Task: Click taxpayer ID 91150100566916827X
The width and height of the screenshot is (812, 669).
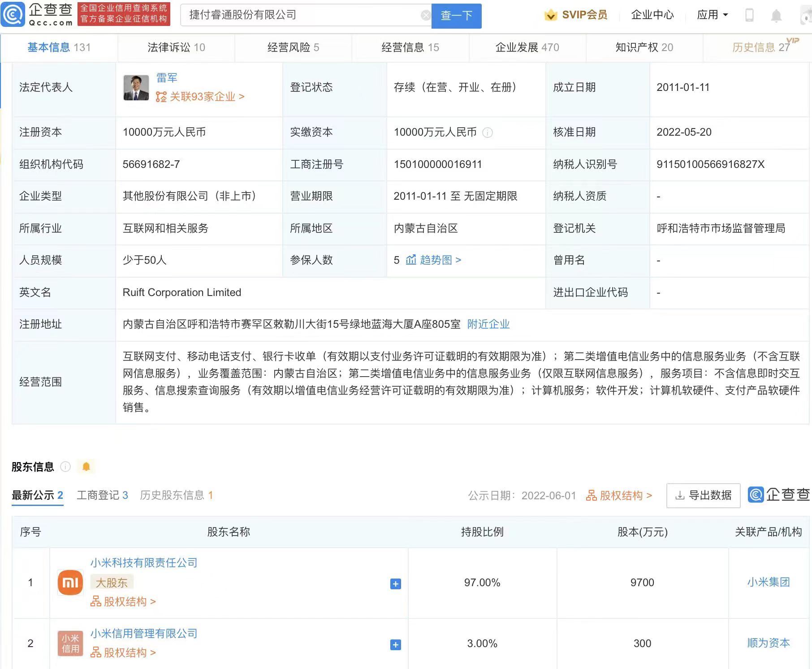Action: point(710,164)
